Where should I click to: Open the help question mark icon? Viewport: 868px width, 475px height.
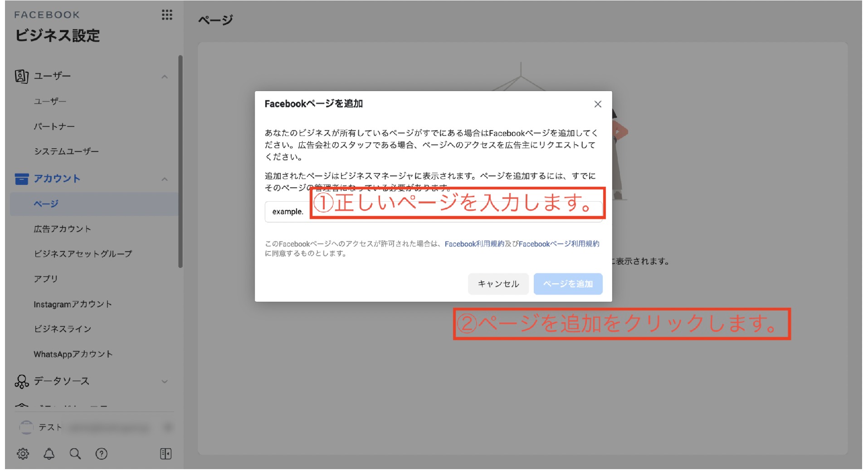tap(102, 454)
